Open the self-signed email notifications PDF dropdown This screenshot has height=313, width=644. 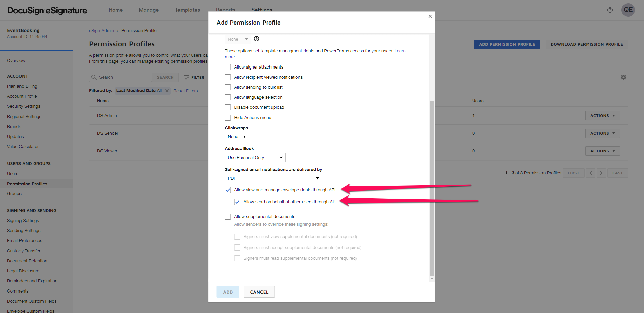pos(273,178)
